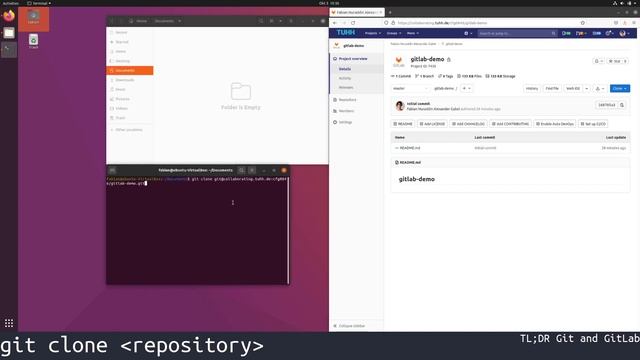Open the Files hamburger menu
Image resolution: width=640 pixels, height=360 pixels.
coord(291,21)
